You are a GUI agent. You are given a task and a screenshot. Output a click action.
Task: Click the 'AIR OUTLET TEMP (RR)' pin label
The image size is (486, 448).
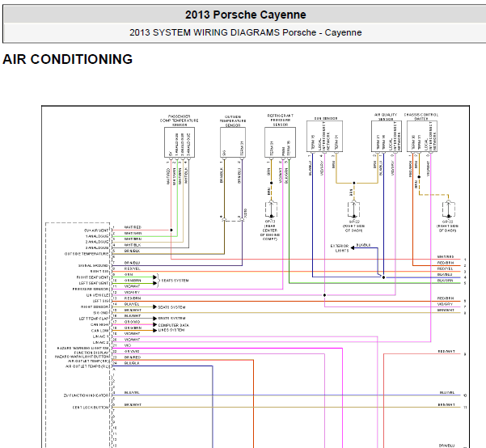coord(89,361)
